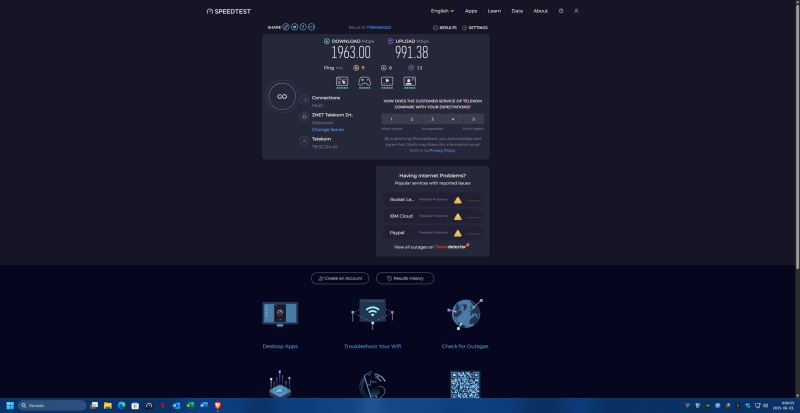Open File Explorer from taskbar
Screen dimensions: 800x413
click(x=108, y=405)
